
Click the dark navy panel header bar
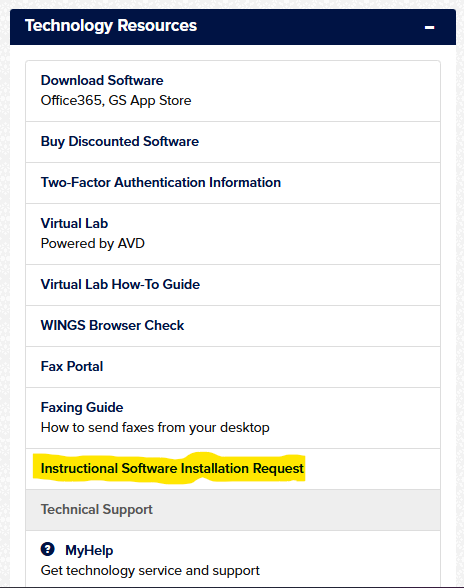(233, 27)
